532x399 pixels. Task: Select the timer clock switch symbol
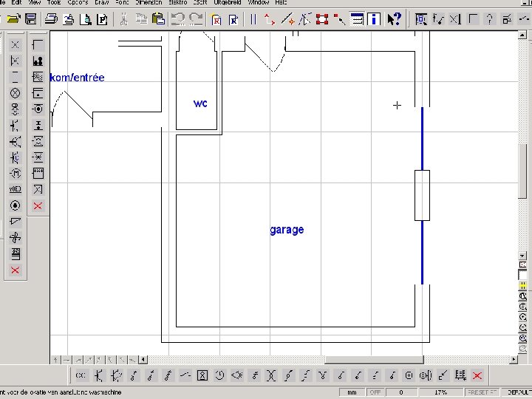click(219, 375)
